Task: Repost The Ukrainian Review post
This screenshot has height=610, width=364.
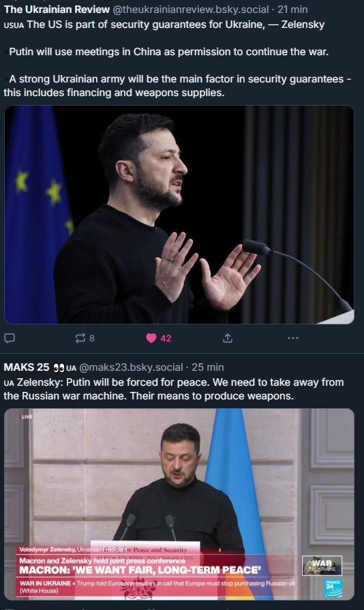Action: (x=80, y=338)
